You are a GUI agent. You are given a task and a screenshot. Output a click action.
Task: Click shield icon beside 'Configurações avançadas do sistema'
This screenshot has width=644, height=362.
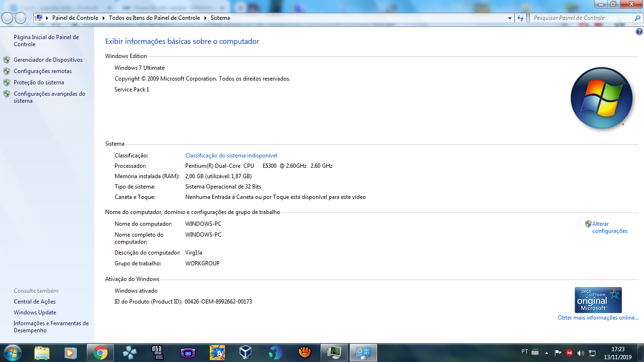[x=7, y=94]
